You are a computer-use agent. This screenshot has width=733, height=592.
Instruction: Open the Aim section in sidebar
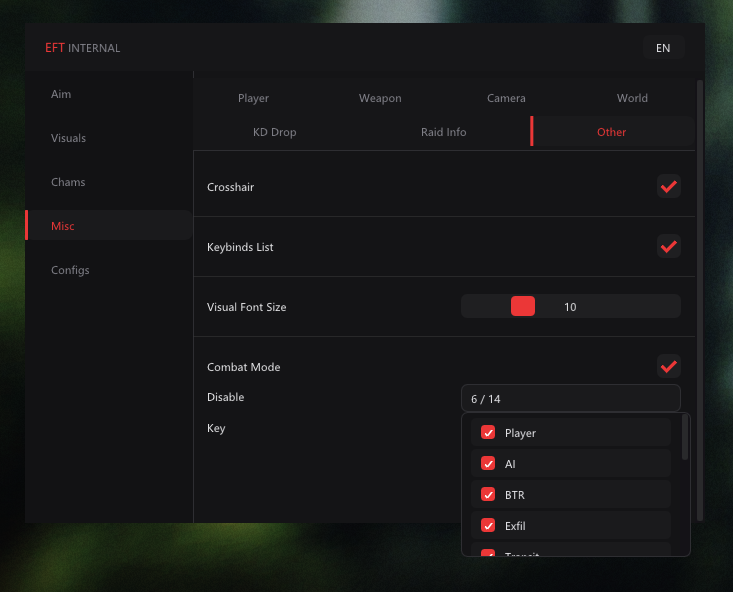coord(61,94)
